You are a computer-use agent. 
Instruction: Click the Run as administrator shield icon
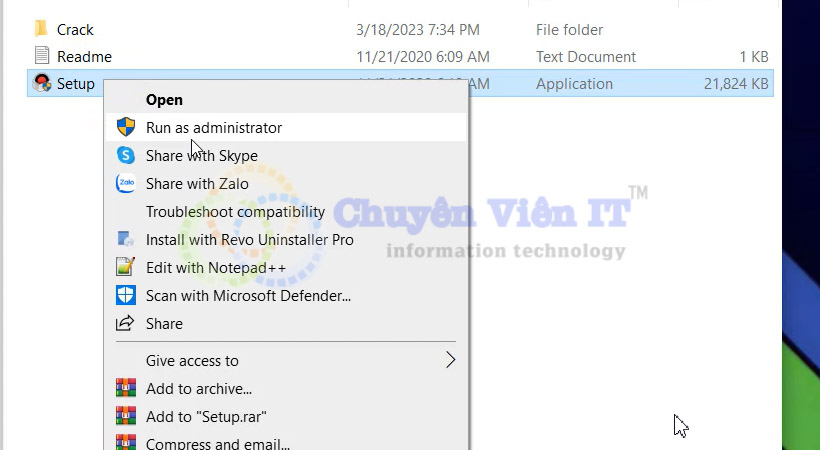(126, 127)
